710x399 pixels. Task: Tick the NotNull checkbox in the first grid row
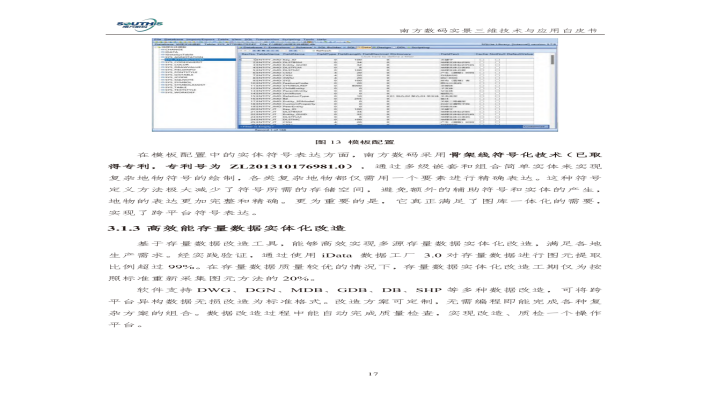point(497,60)
